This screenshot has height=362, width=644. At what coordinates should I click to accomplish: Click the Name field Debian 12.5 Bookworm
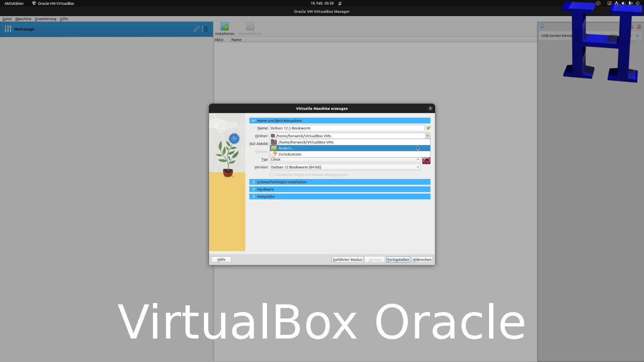coord(347,128)
